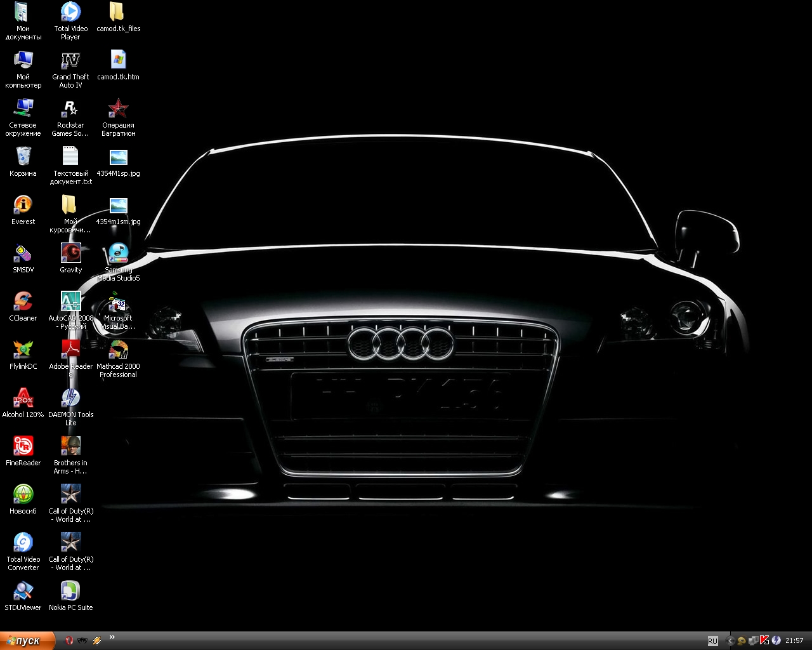The image size is (812, 650).
Task: Launch Opera from the quick launch bar
Action: coord(69,640)
